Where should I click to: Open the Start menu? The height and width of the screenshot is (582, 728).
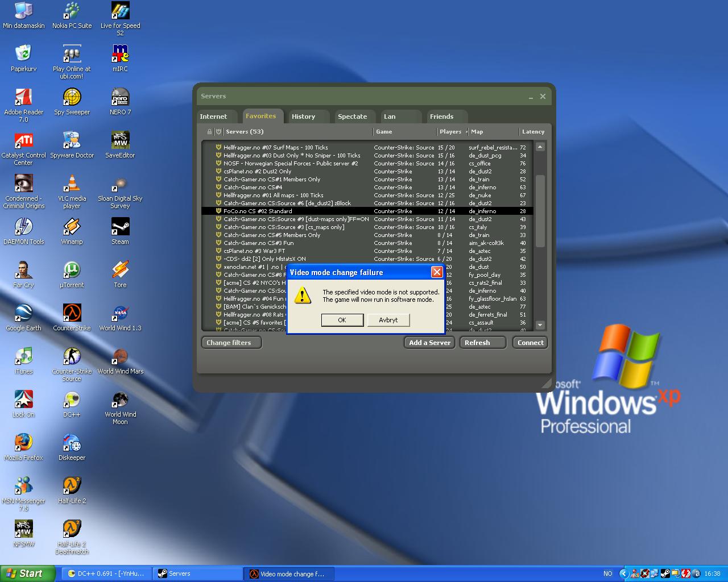28,573
